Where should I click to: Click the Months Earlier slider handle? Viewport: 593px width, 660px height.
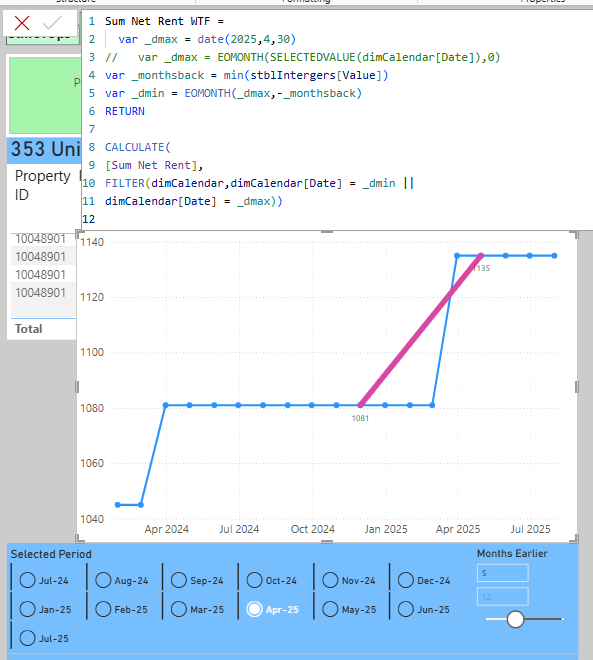point(515,619)
